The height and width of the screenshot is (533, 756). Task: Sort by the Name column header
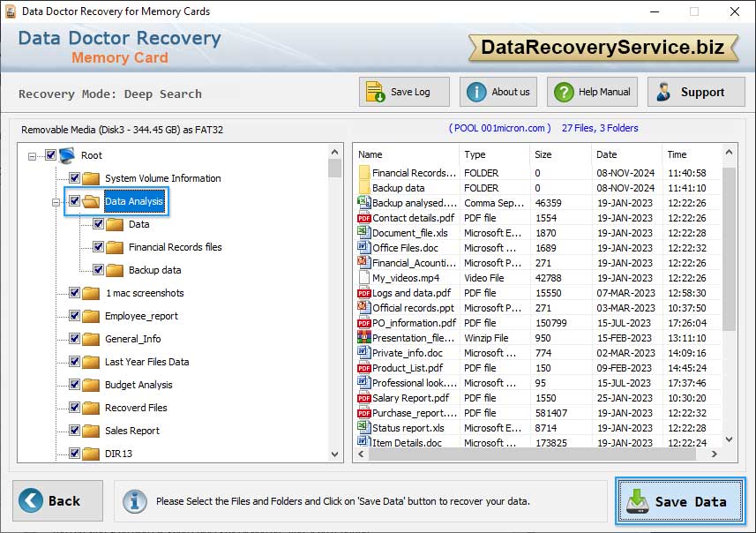[407, 154]
